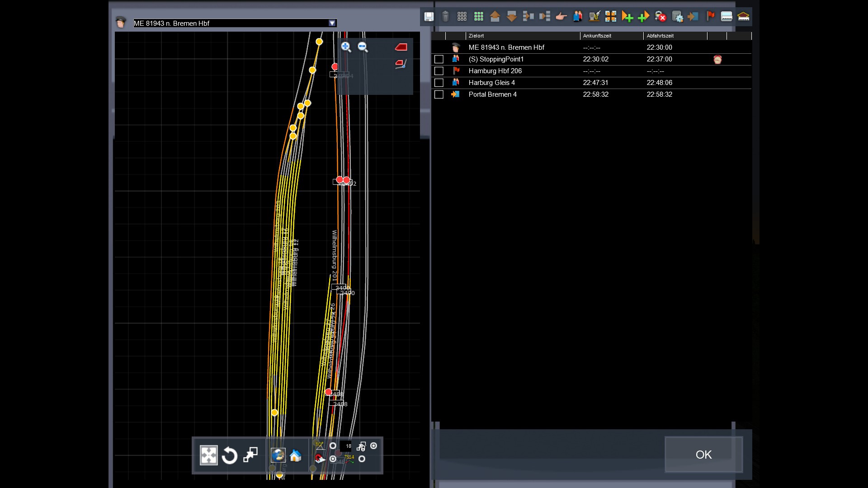868x488 pixels.
Task: Tick the Hamburg Hbf 206 checkbox
Action: 439,71
